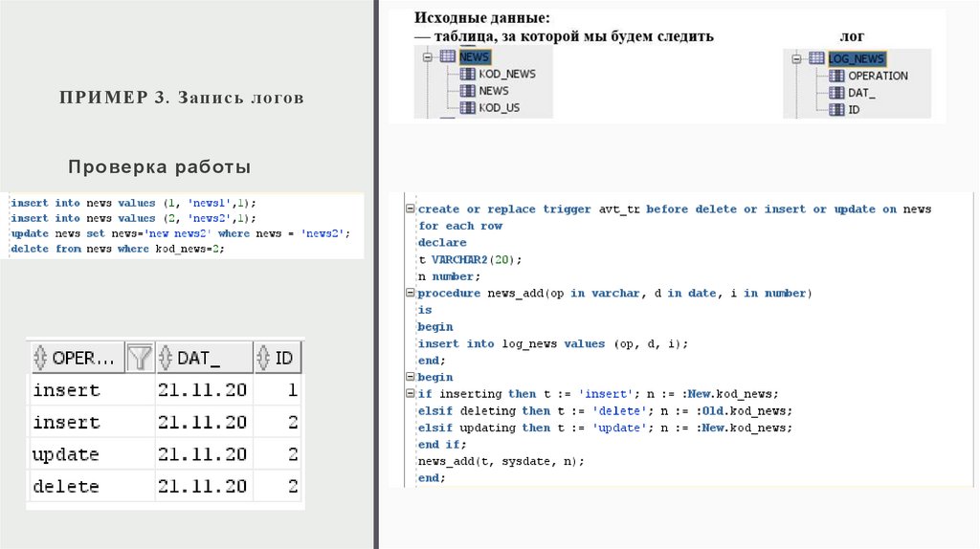Select the ID column in LOG_NEWS tree
This screenshot has width=980, height=549.
pos(854,110)
